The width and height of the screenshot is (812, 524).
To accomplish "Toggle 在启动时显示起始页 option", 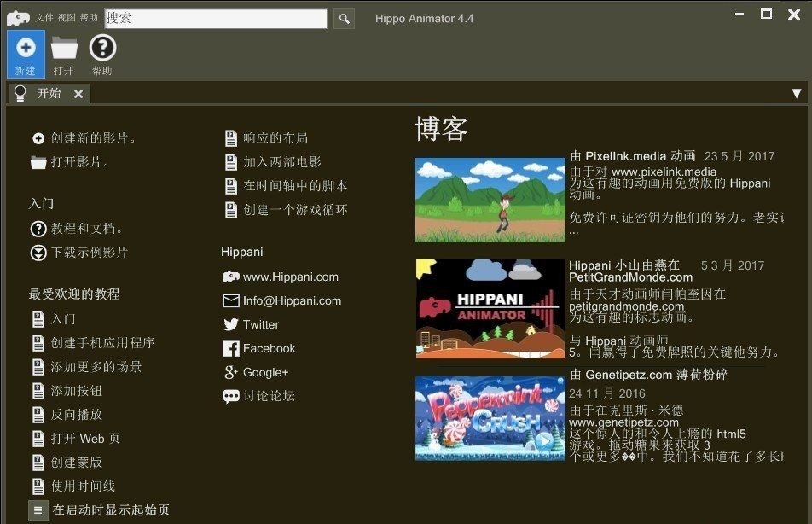I will pyautogui.click(x=38, y=510).
